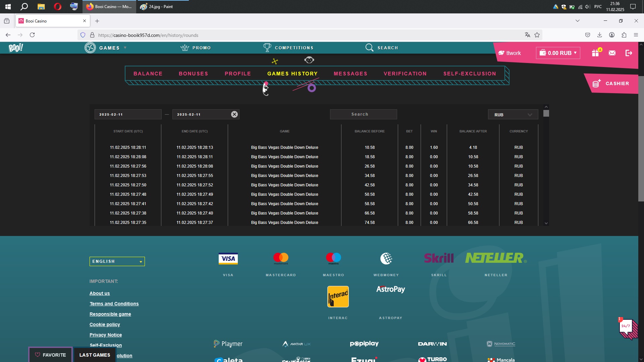Select the row starting 11.02.2025 18:28:11
Screen dimensions: 644x362
click(316, 147)
